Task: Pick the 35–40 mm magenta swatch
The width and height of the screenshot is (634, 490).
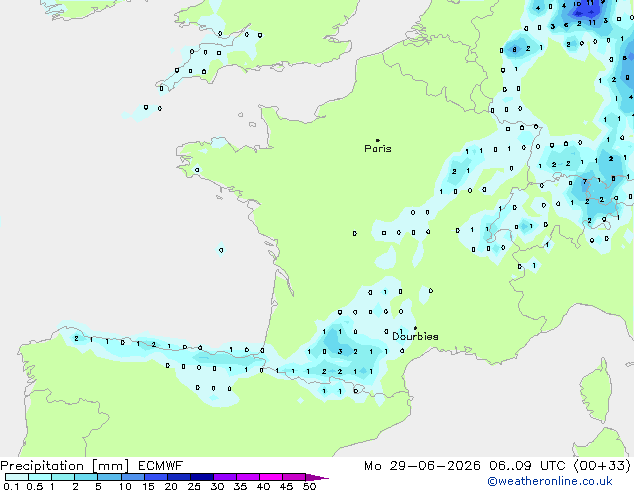Action: [x=247, y=477]
